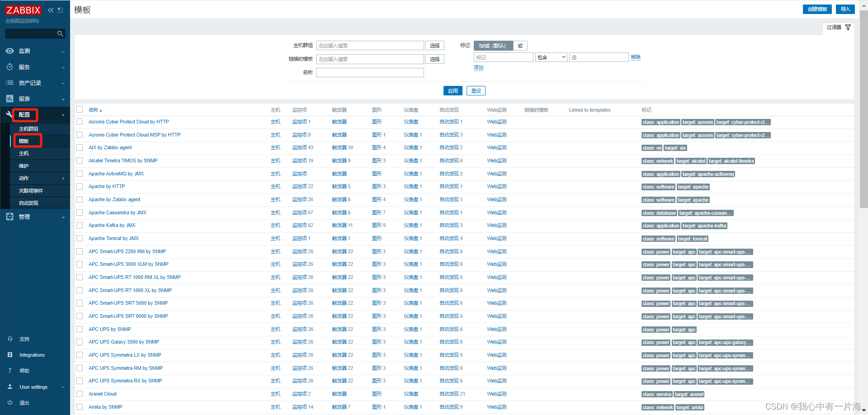
Task: Open 维护 in the sidebar
Action: (24, 166)
